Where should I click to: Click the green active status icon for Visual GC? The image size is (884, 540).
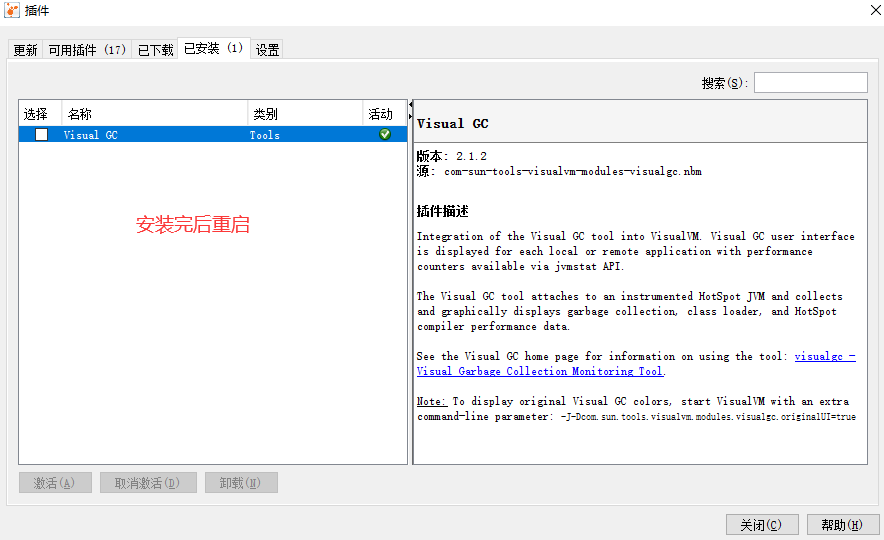click(x=385, y=134)
